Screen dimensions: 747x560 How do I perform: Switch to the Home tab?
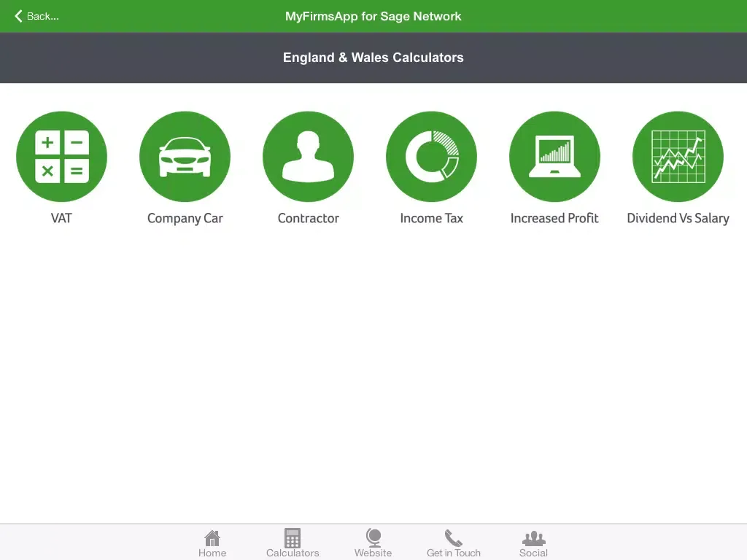pyautogui.click(x=212, y=543)
